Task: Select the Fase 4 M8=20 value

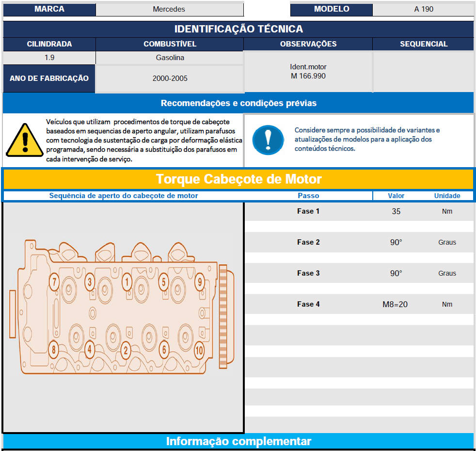Action: point(395,304)
